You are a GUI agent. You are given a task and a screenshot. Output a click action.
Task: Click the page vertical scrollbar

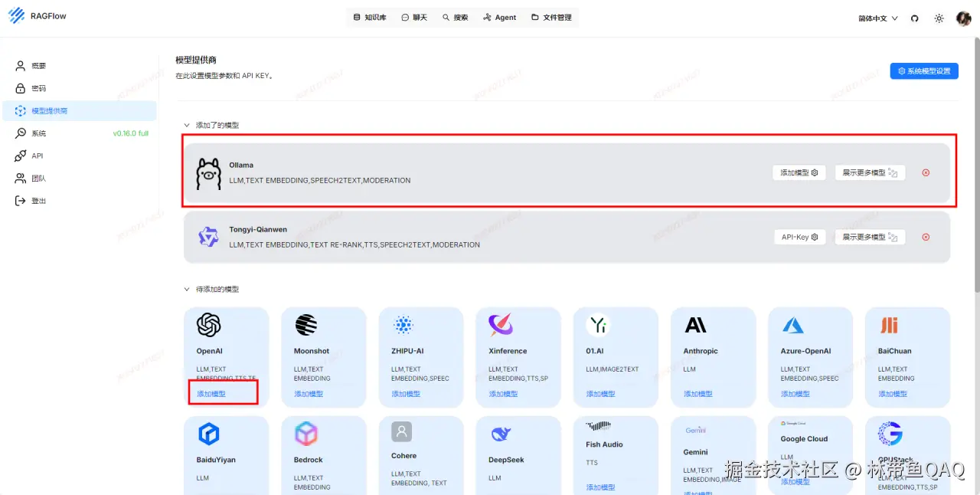976,165
